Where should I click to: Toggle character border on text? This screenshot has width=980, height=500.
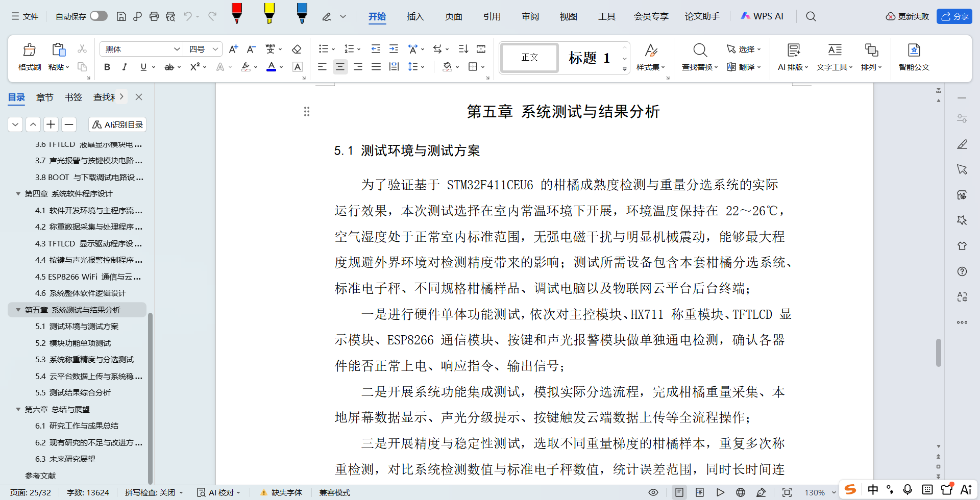pos(298,67)
